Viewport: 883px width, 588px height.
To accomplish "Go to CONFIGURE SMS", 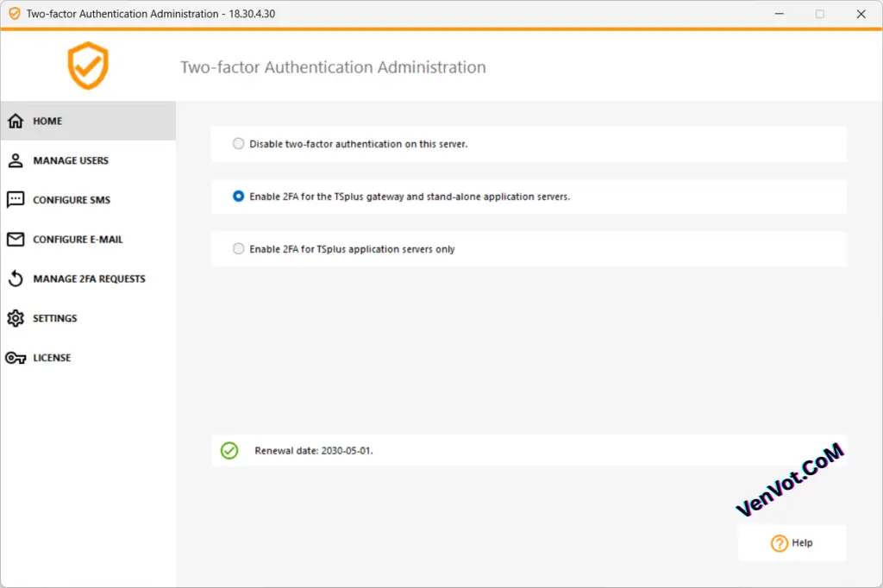I will [88, 200].
